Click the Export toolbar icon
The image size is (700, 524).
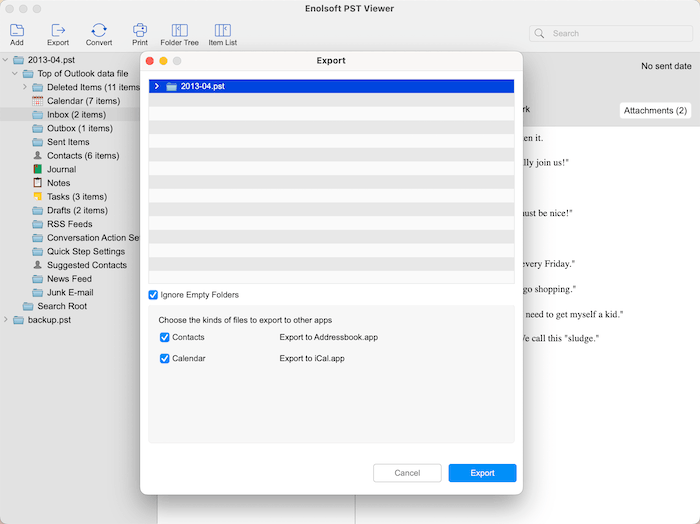tap(58, 31)
